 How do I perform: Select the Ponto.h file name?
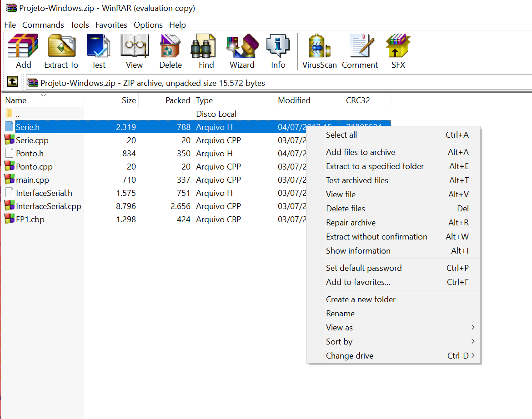click(30, 154)
